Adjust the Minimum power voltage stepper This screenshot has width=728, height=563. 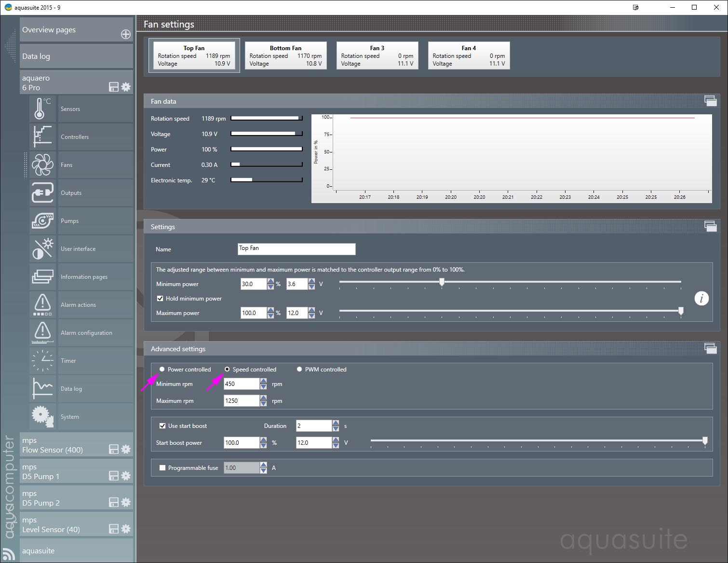(x=311, y=284)
